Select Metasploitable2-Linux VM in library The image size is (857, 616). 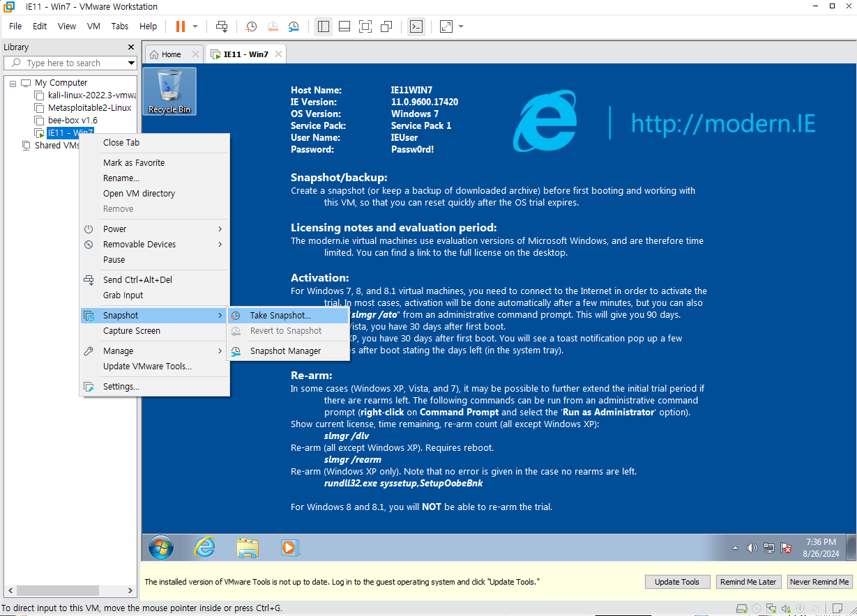pyautogui.click(x=83, y=108)
